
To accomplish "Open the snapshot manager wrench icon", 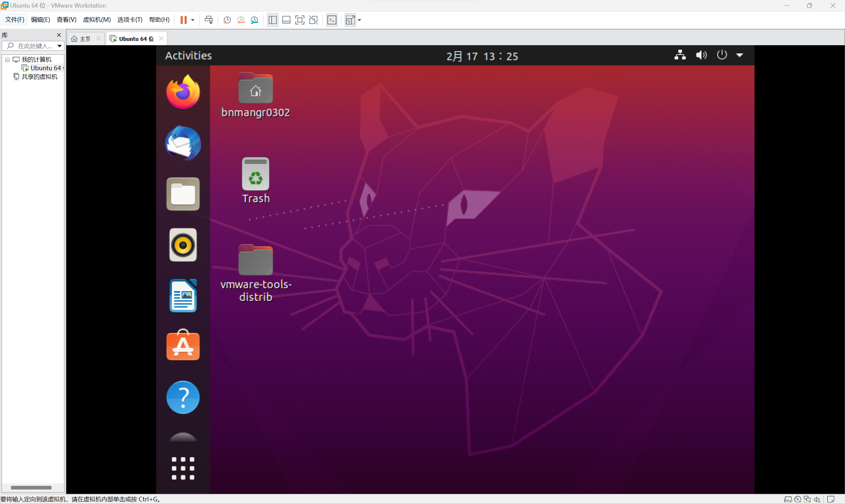I will point(254,20).
